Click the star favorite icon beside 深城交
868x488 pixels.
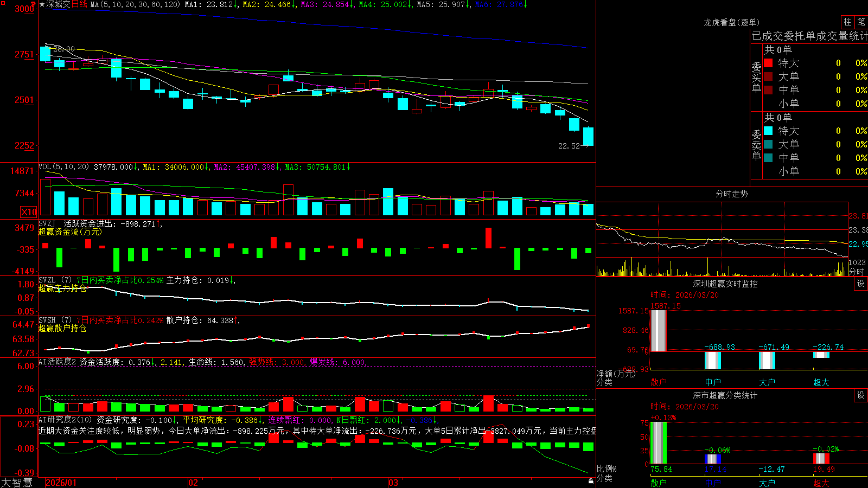(x=42, y=4)
